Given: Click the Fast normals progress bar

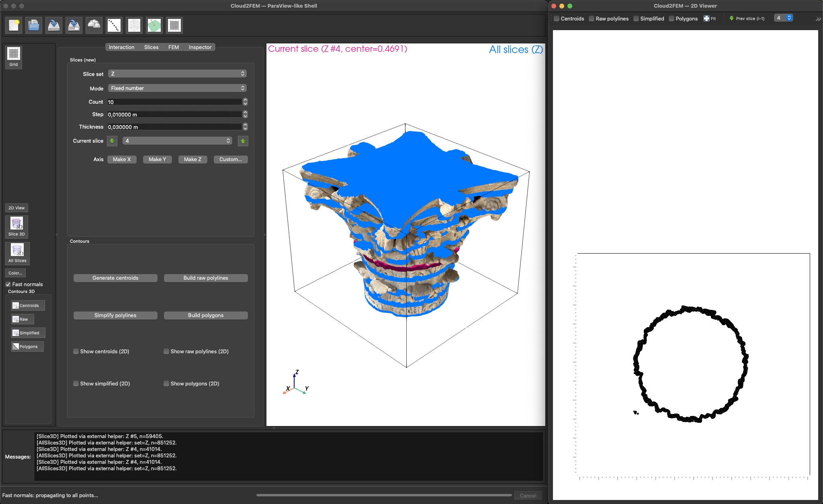Looking at the screenshot, I should pyautogui.click(x=384, y=495).
